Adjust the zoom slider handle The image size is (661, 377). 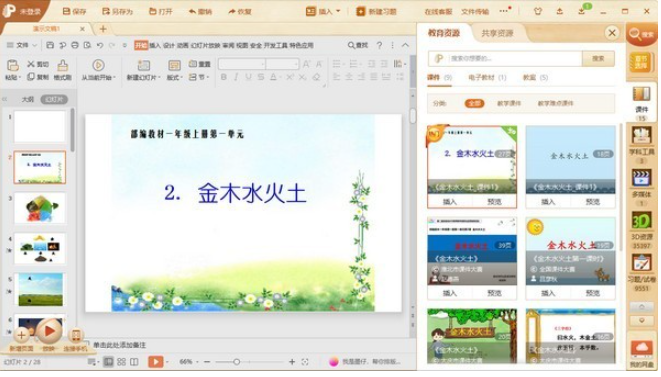coord(236,362)
